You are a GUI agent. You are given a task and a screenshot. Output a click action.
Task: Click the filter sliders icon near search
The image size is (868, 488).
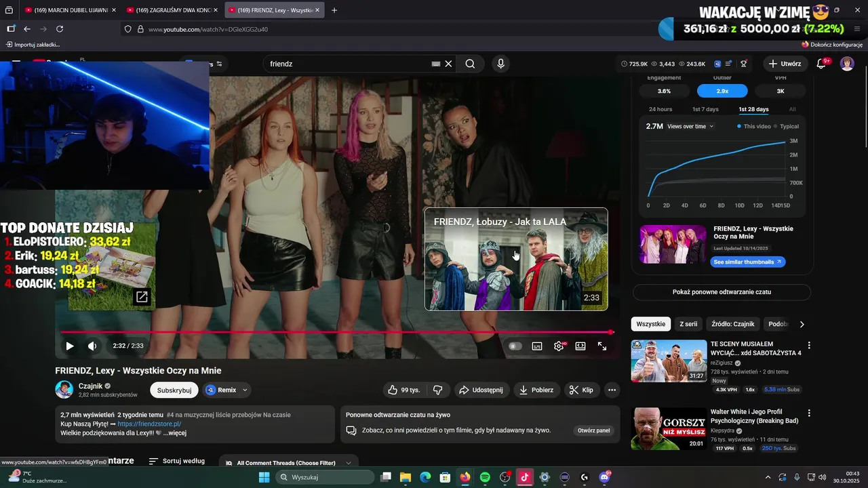[x=218, y=64]
